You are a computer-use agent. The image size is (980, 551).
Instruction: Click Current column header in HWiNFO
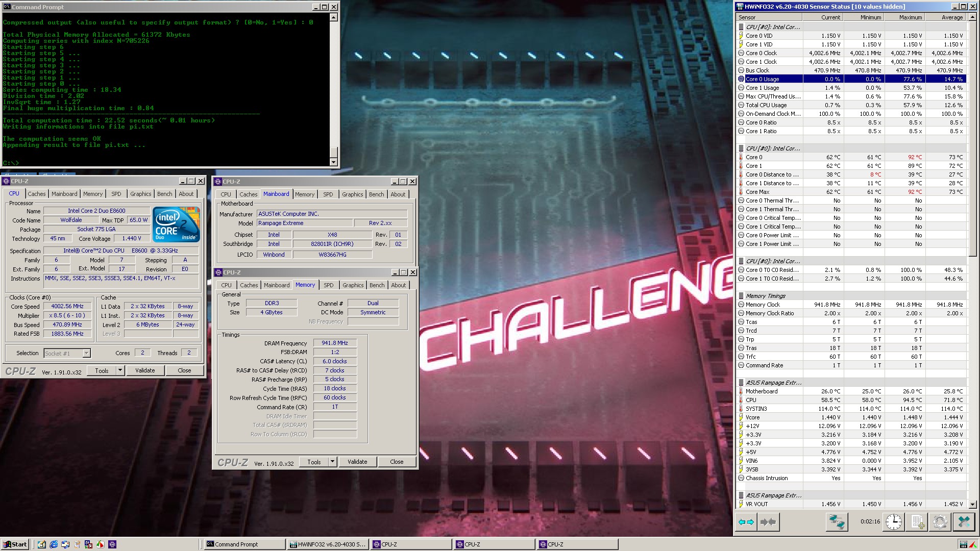[823, 17]
